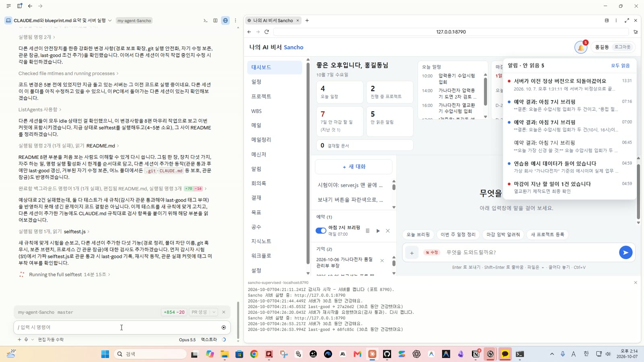This screenshot has width=644, height=362.
Task: Click the PR 생성 button
Action: tap(199, 312)
